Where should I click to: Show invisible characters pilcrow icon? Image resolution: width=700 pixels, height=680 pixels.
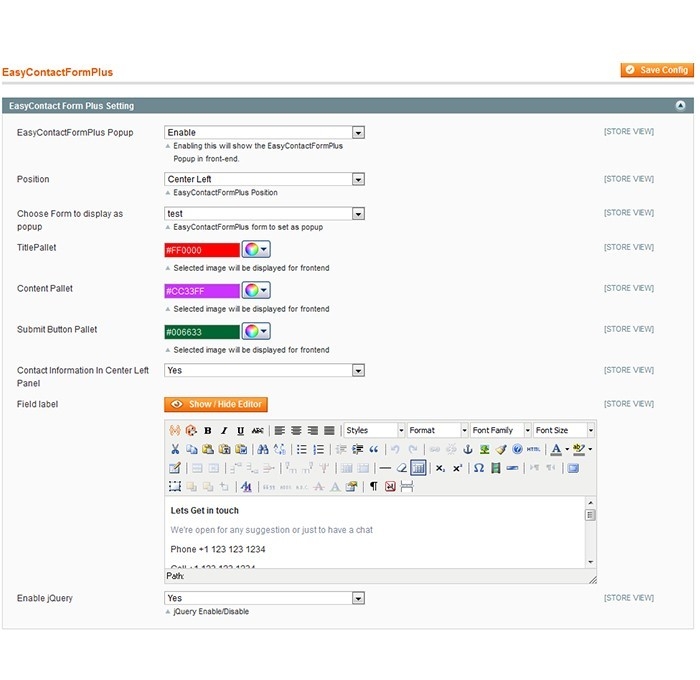point(374,487)
